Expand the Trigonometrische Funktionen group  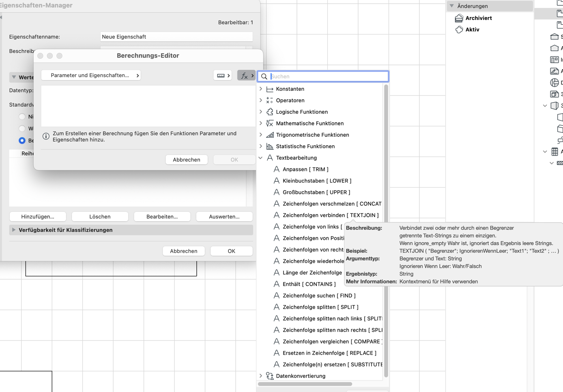click(x=261, y=135)
